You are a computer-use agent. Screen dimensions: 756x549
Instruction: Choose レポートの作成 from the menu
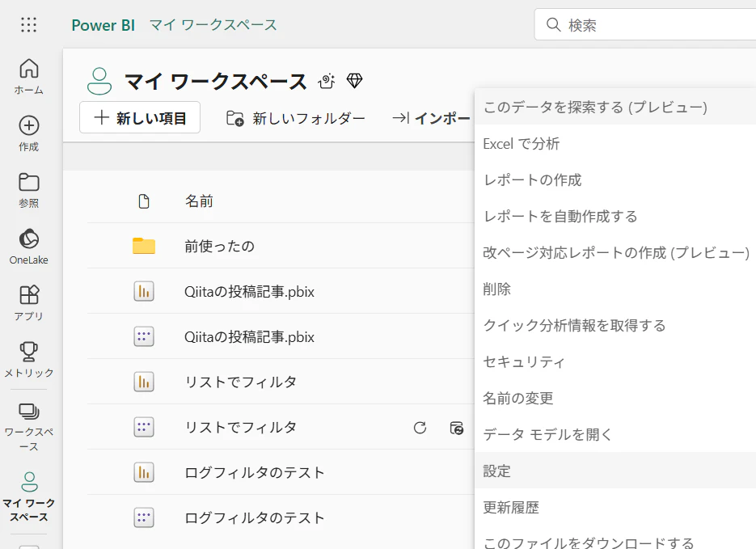point(615,179)
